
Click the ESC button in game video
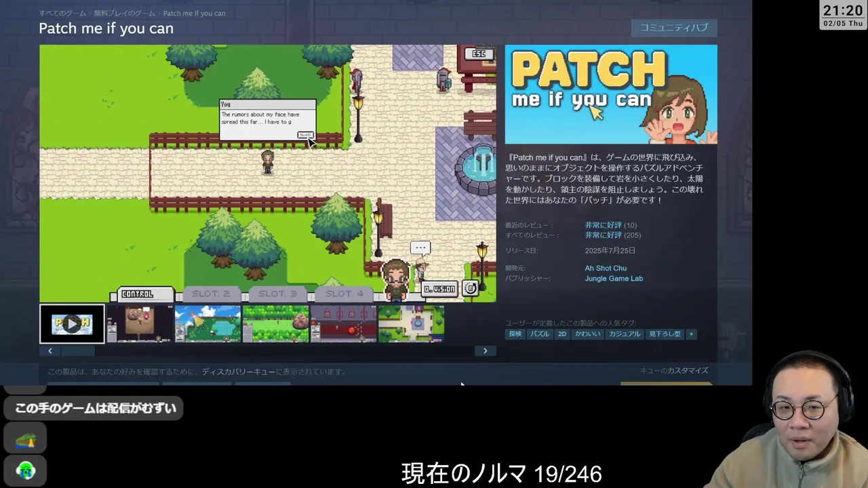pyautogui.click(x=479, y=54)
